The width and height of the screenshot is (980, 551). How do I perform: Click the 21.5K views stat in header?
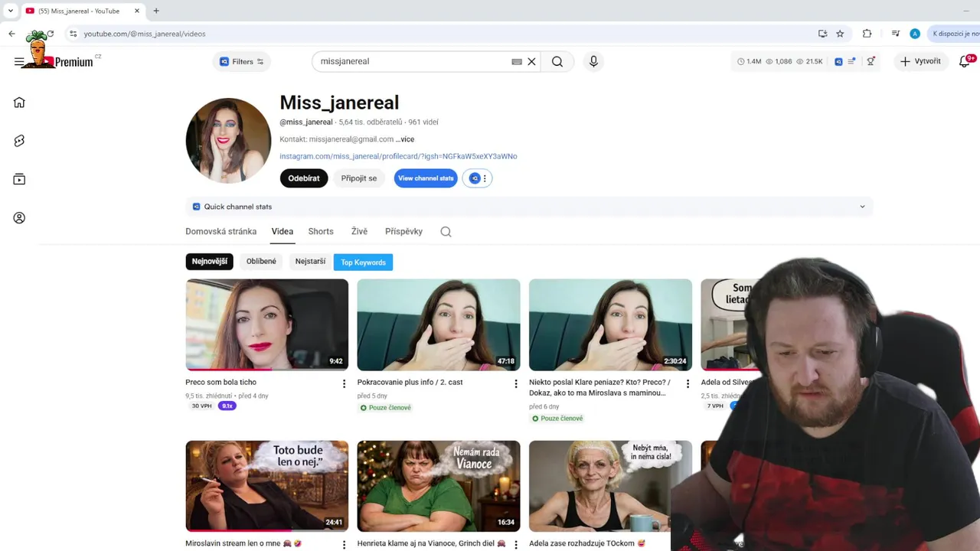[x=809, y=61]
